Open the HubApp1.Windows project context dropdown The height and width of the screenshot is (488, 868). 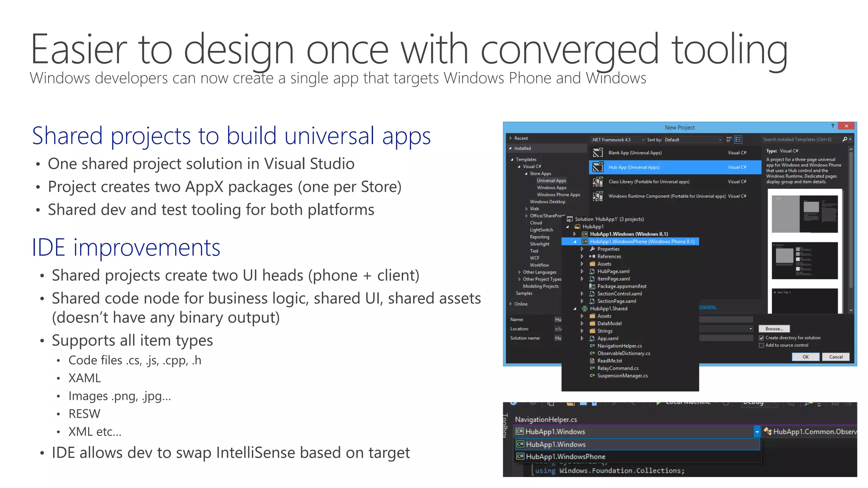(x=757, y=432)
